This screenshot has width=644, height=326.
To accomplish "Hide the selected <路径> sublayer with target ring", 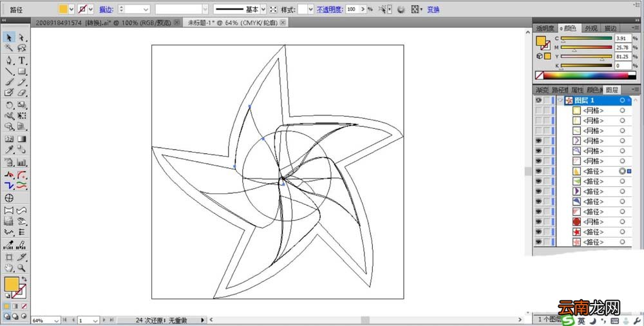I will click(538, 171).
